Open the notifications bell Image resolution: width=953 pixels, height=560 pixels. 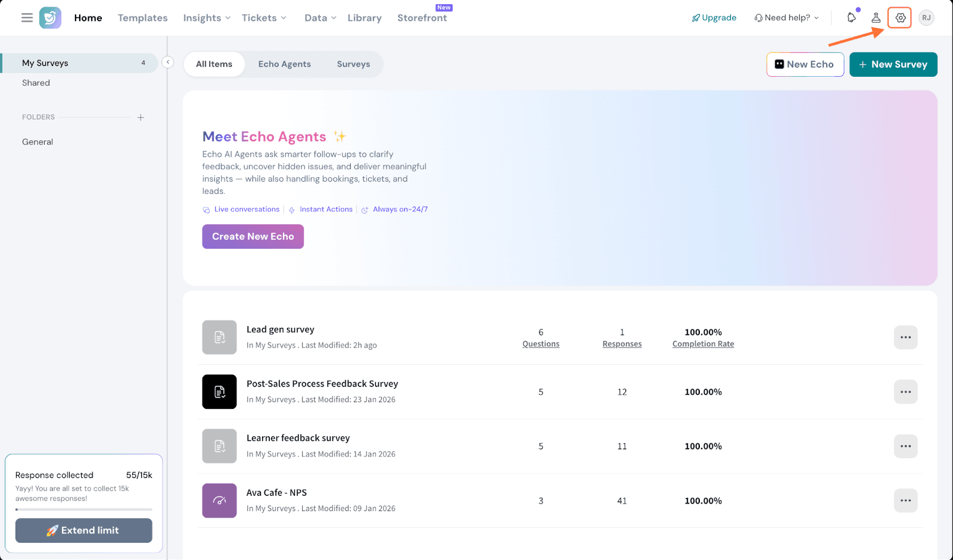pyautogui.click(x=851, y=18)
